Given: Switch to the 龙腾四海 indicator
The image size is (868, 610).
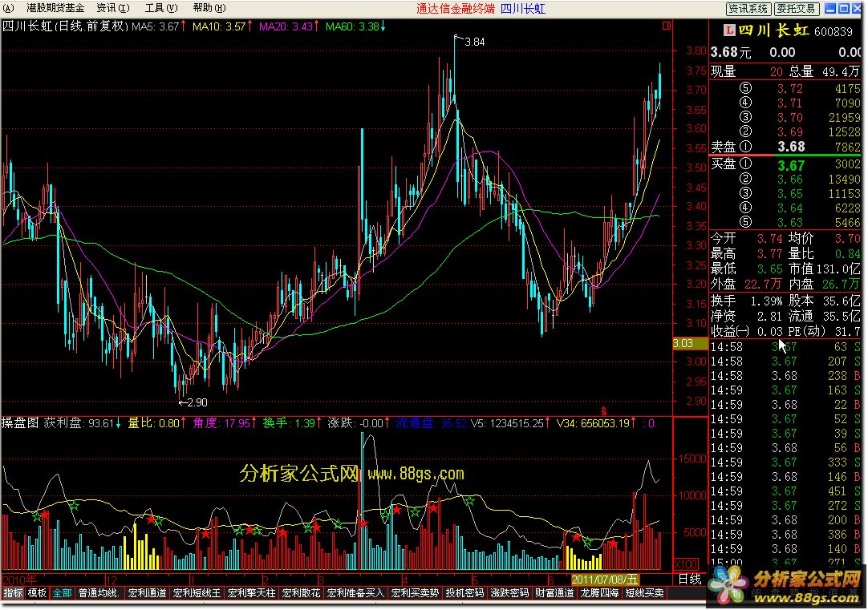Looking at the screenshot, I should coord(599,593).
